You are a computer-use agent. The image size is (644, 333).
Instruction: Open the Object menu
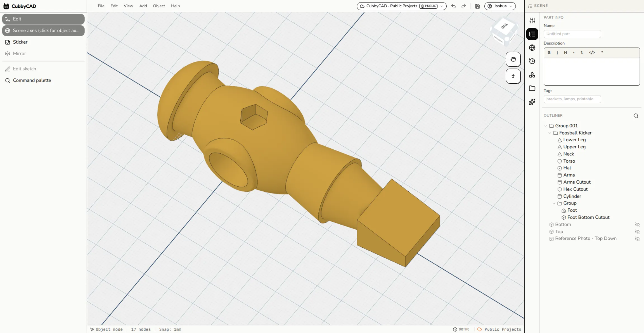point(159,6)
